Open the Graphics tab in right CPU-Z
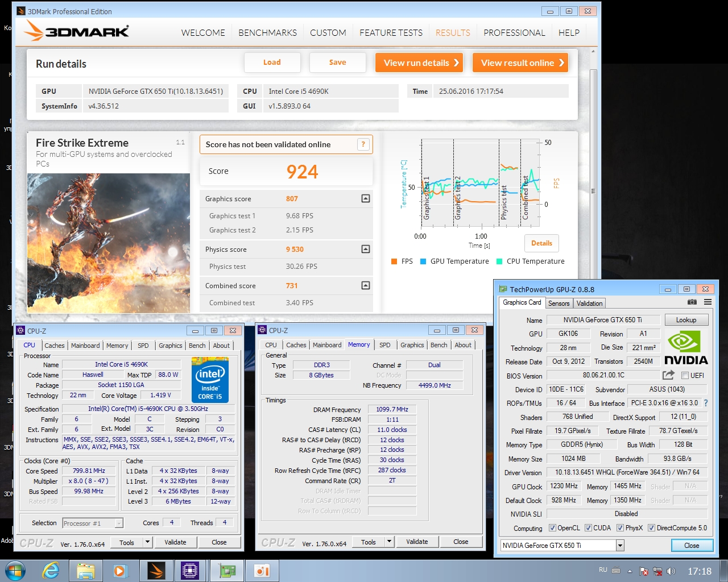728x582 pixels. (412, 345)
